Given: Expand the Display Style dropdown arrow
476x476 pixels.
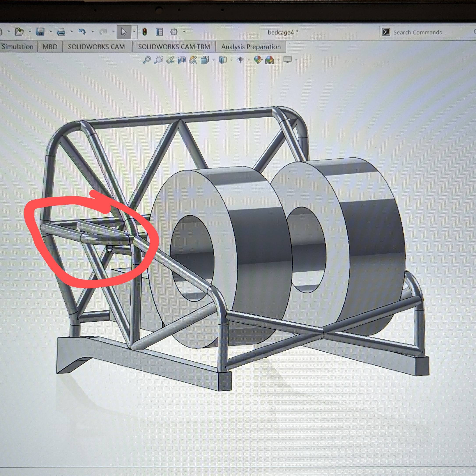Looking at the screenshot, I should (231, 60).
